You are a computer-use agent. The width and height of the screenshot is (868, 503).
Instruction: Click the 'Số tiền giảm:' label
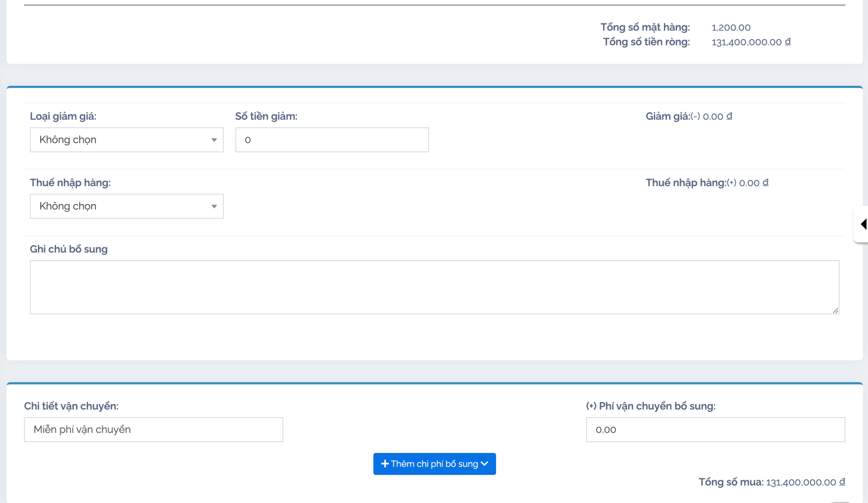point(266,116)
